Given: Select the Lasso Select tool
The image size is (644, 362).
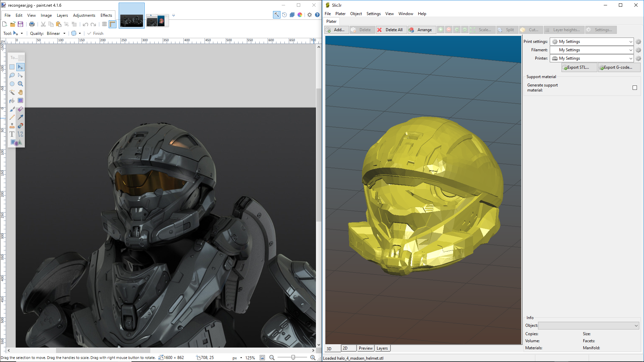Looking at the screenshot, I should click(12, 75).
